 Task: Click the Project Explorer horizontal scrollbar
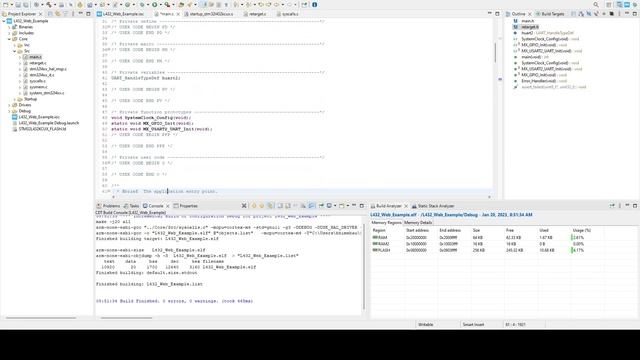coord(41,317)
